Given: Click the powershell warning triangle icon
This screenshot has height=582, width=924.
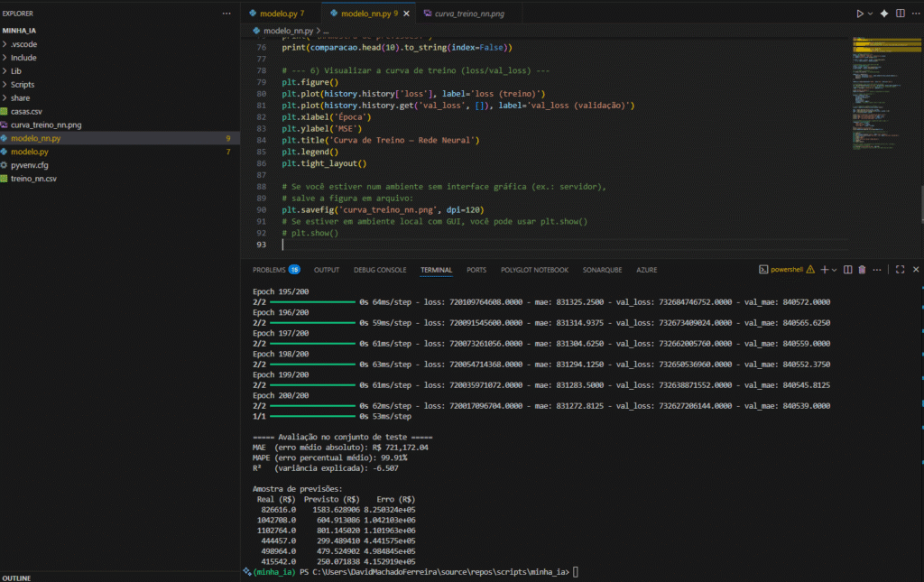Looking at the screenshot, I should 809,270.
